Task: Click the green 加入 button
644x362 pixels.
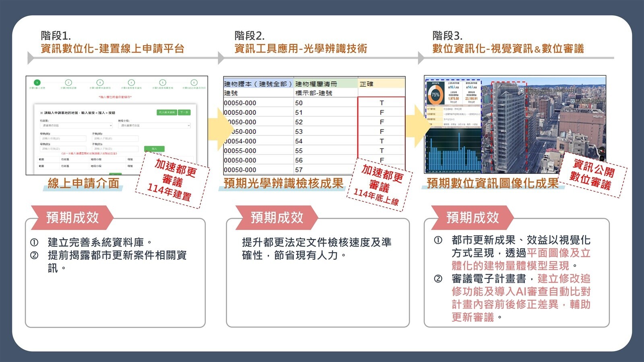Action: point(154,149)
